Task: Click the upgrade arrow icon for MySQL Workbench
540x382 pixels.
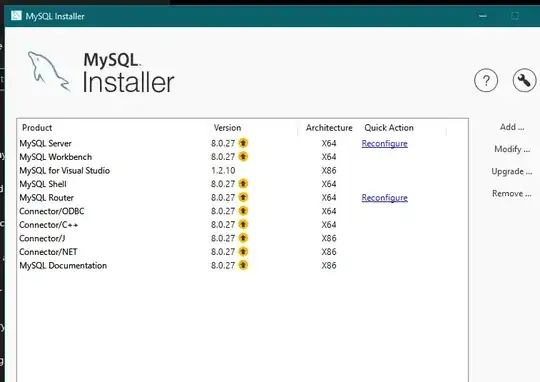Action: (x=243, y=156)
